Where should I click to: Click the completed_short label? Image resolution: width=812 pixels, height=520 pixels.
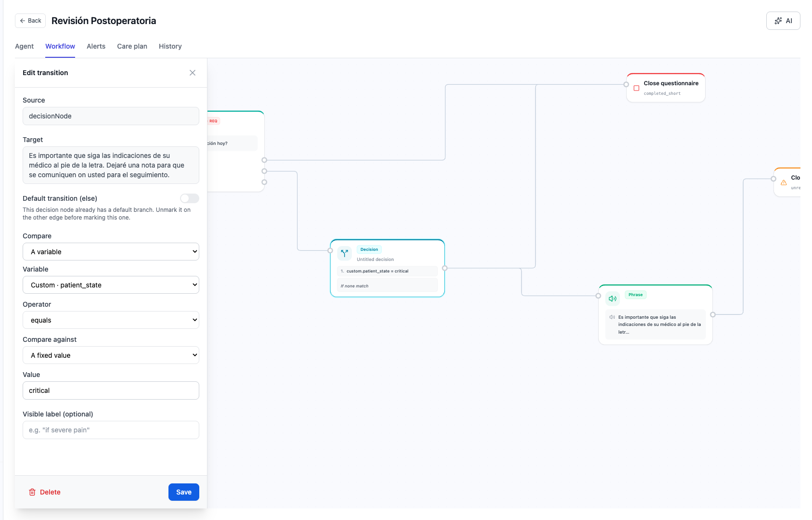point(662,93)
